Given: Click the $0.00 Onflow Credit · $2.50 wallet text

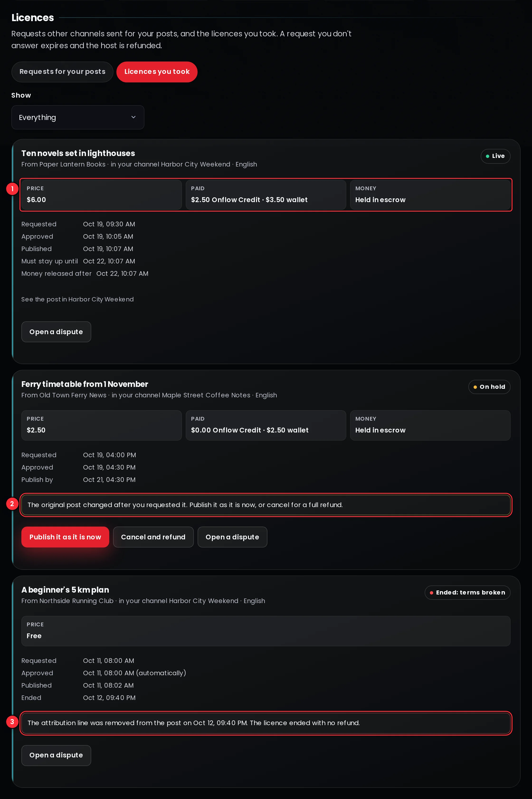Looking at the screenshot, I should click(x=250, y=430).
